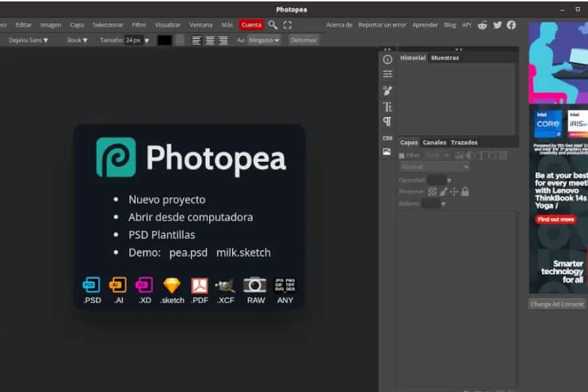Toggle lock all padlock icon

click(465, 191)
